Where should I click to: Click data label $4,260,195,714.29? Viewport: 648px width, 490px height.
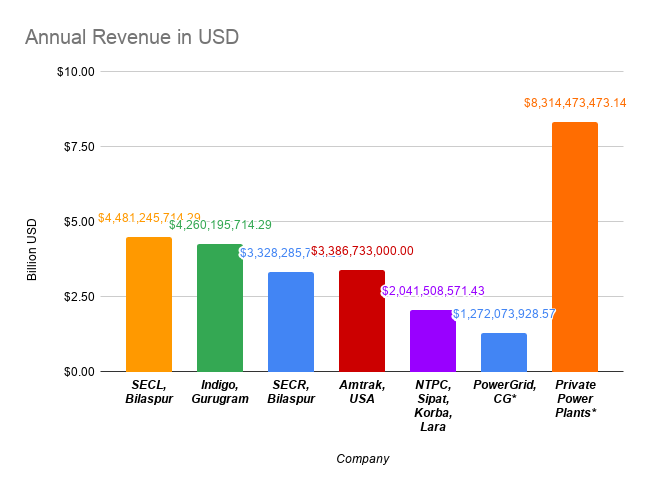220,225
